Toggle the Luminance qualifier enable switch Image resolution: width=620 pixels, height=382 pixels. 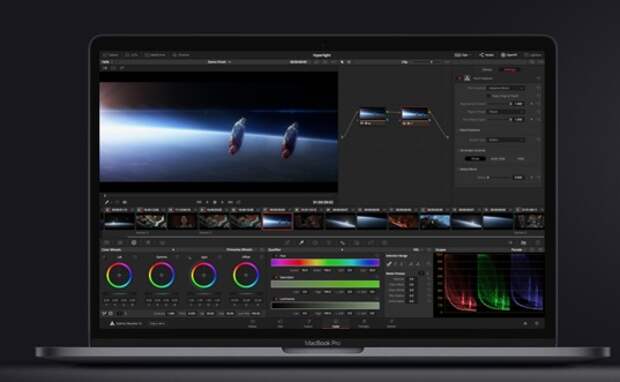[276, 299]
